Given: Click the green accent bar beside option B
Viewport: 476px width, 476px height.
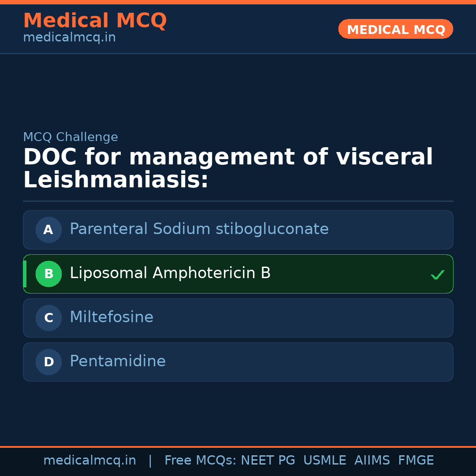Looking at the screenshot, I should [25, 274].
